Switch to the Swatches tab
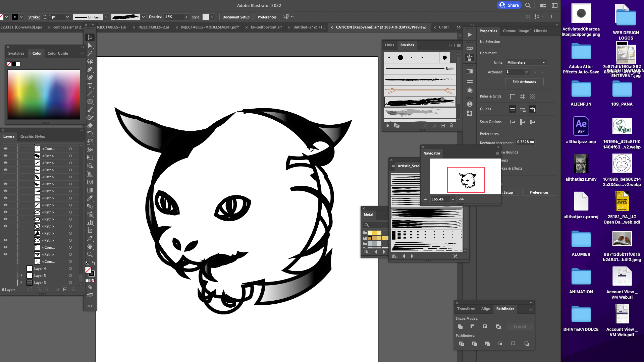 (16, 53)
